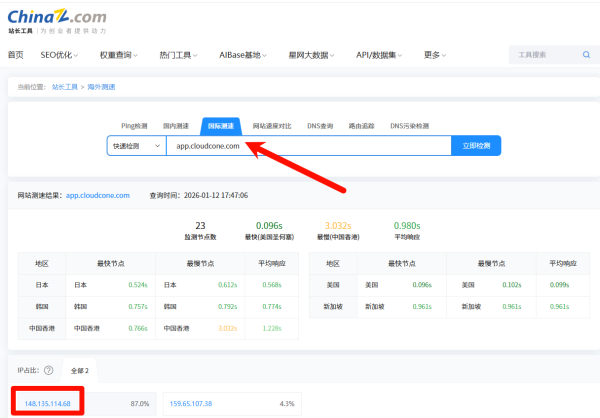Select the 国际测速 tab
The image size is (600, 418).
pyautogui.click(x=221, y=126)
